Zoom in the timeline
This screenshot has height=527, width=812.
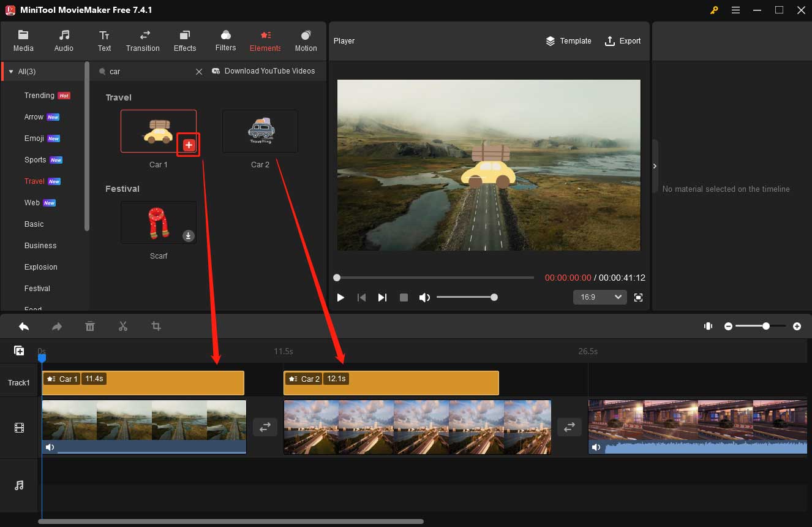click(797, 327)
